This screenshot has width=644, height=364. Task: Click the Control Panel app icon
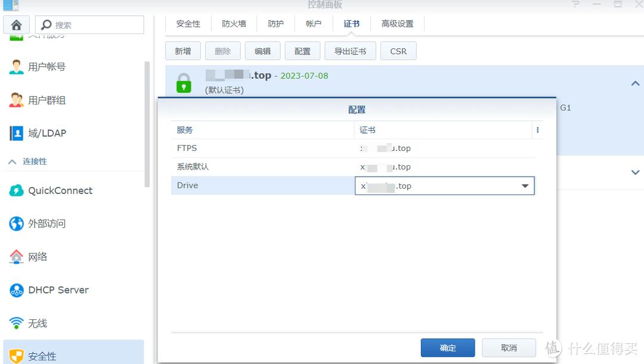(11, 5)
